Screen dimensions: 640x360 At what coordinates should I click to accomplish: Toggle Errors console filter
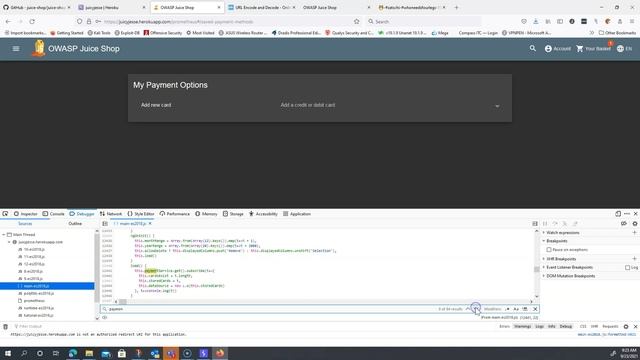pos(504,327)
